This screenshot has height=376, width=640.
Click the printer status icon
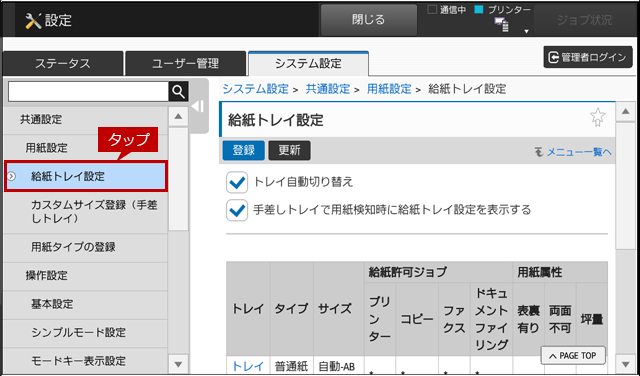[502, 25]
